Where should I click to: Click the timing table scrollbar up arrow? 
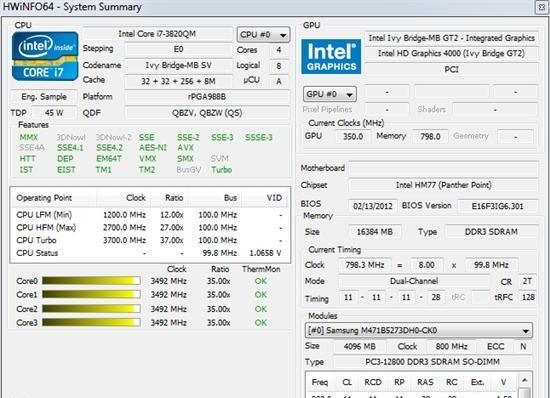[x=524, y=380]
